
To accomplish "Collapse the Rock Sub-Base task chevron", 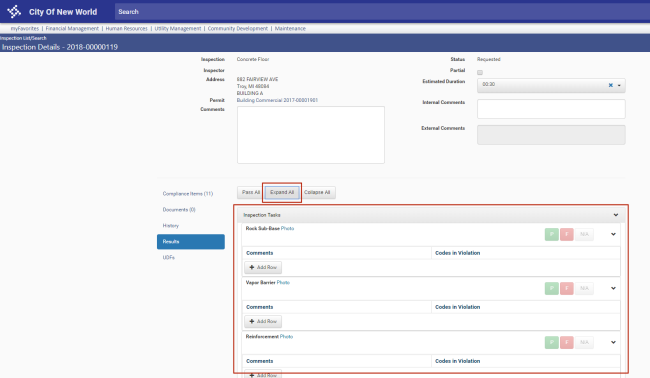I will (613, 234).
